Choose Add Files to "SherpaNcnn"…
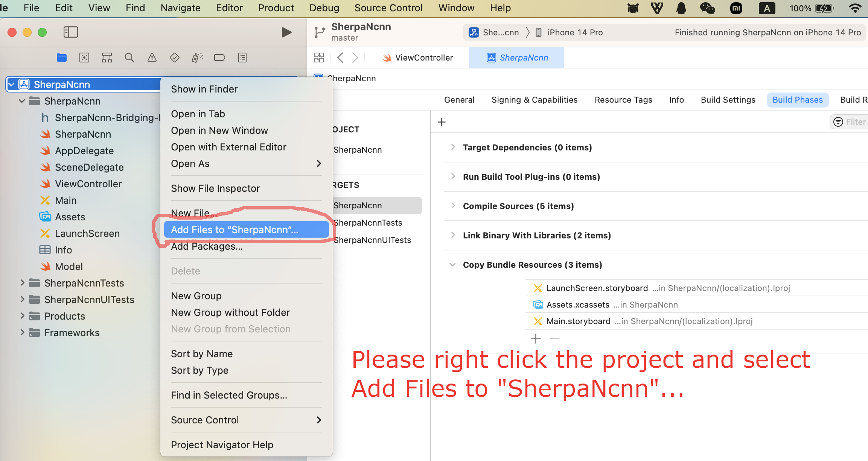Screen dimensions: 868x461 [x=247, y=230]
